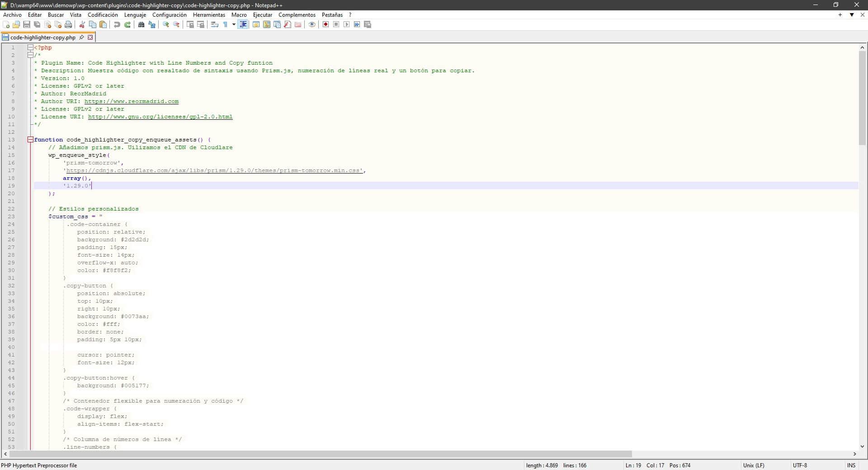Create a new file with the New icon
Screen dimensions: 868x470
(6, 24)
